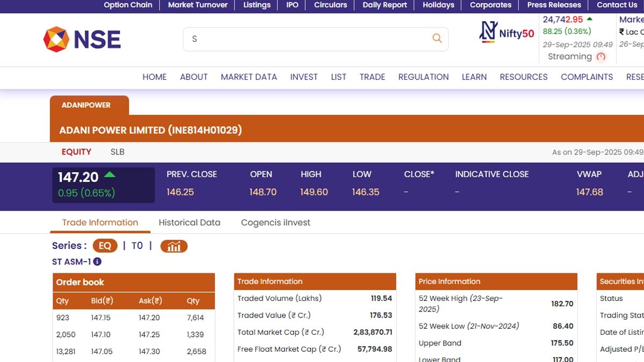
Task: Click the ST ASM-1 info icon
Action: pyautogui.click(x=97, y=262)
